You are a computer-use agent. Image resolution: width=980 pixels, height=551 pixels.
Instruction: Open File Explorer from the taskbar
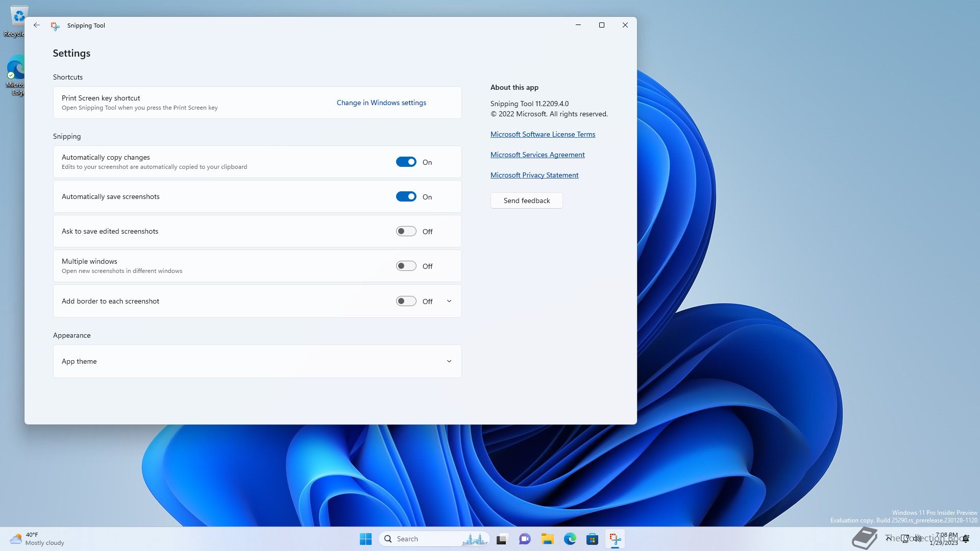pyautogui.click(x=547, y=539)
